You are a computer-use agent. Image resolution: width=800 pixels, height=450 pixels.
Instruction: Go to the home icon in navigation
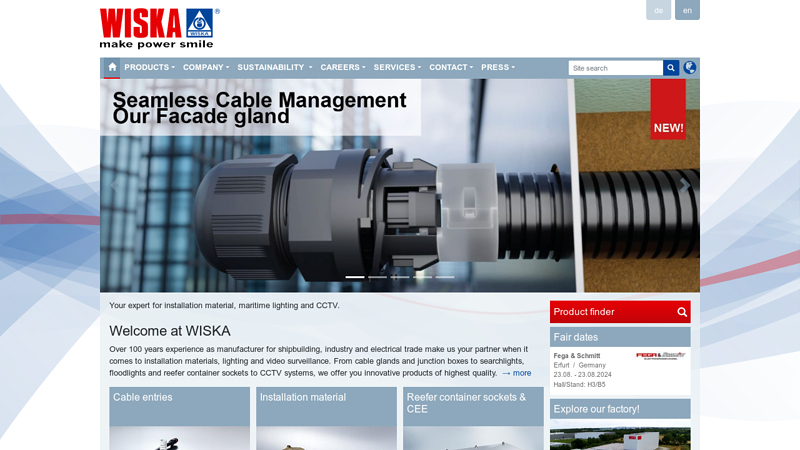click(112, 67)
